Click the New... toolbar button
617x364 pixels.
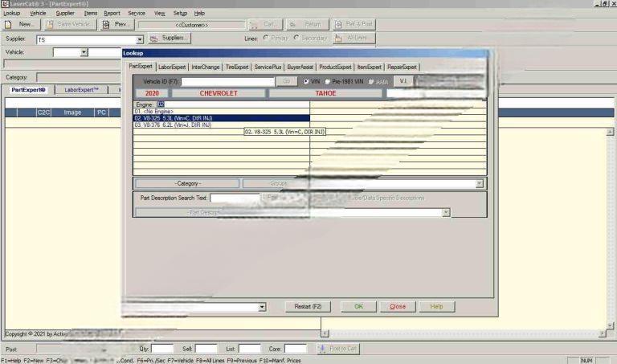pyautogui.click(x=22, y=24)
